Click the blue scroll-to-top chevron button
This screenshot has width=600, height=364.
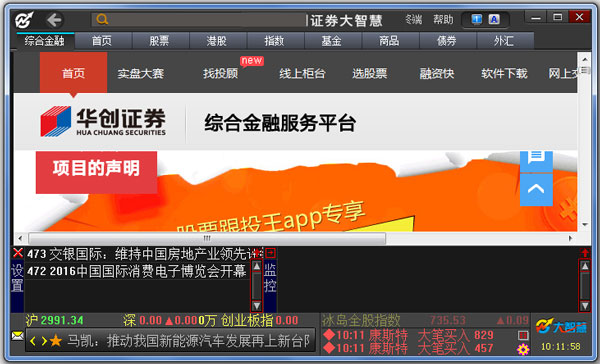[x=536, y=189]
